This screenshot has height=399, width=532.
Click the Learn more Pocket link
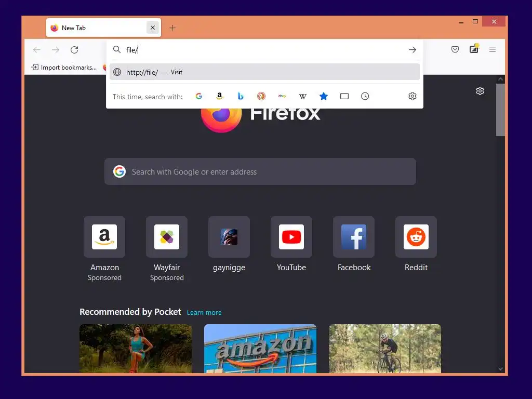pos(204,312)
